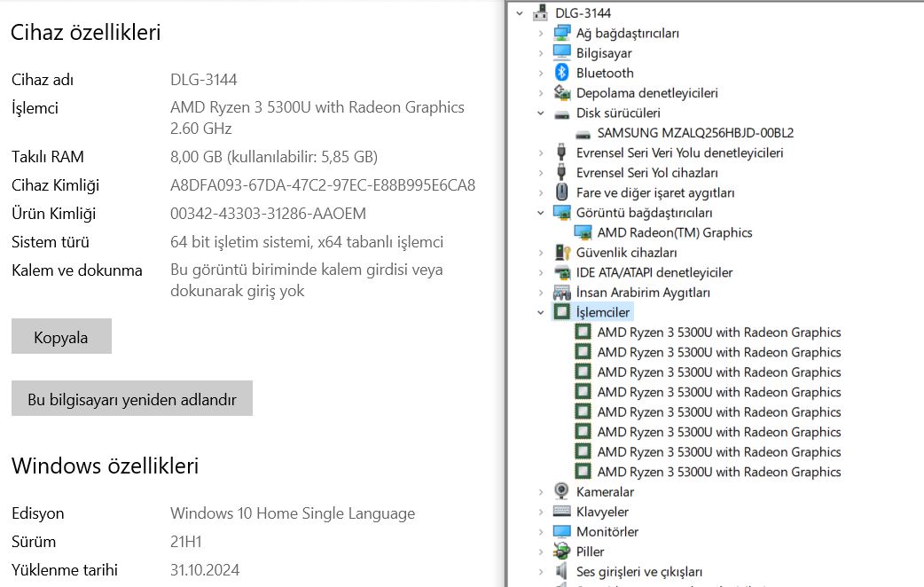Expand the Bluetooth node

(x=540, y=73)
